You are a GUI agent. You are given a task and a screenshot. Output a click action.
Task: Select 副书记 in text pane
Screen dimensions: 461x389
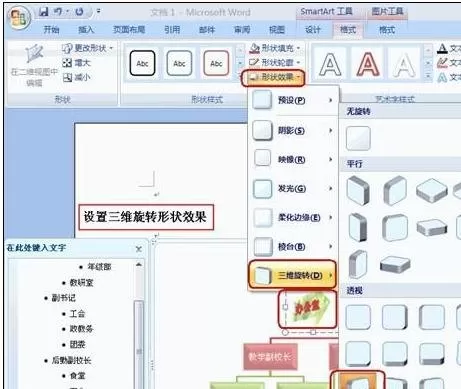click(64, 298)
